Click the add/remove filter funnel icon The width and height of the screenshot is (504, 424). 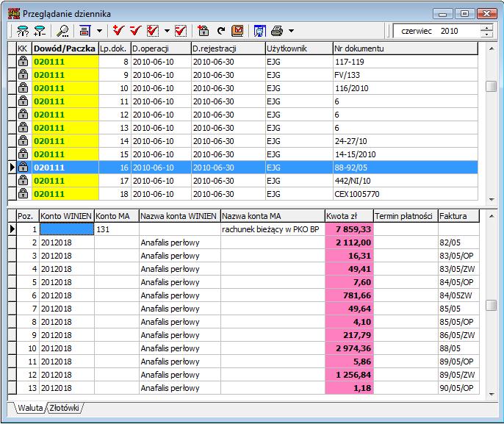(40, 31)
